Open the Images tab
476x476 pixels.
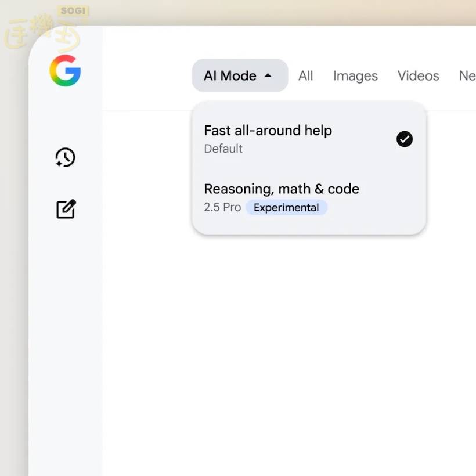click(355, 76)
